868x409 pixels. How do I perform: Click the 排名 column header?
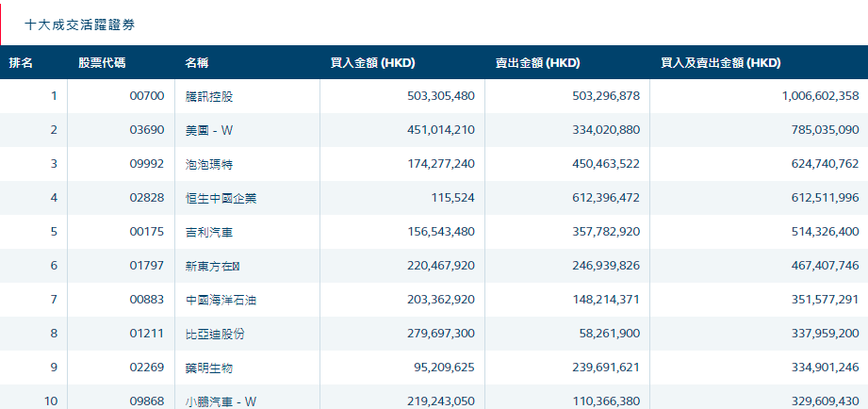21,63
